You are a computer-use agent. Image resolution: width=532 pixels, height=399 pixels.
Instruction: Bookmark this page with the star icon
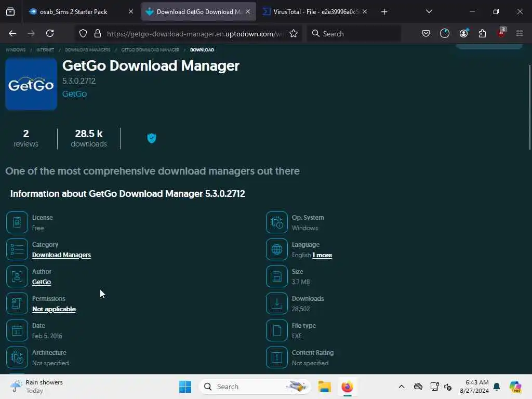[x=294, y=33]
